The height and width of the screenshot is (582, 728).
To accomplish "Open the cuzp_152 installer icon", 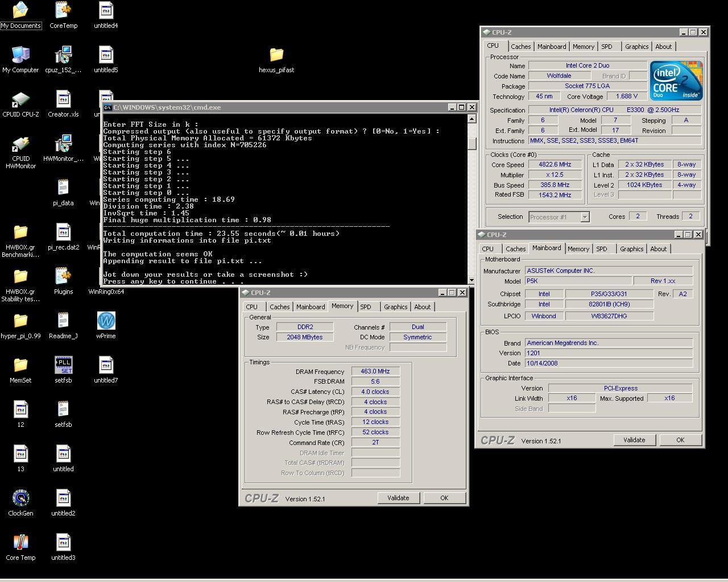I will click(63, 60).
